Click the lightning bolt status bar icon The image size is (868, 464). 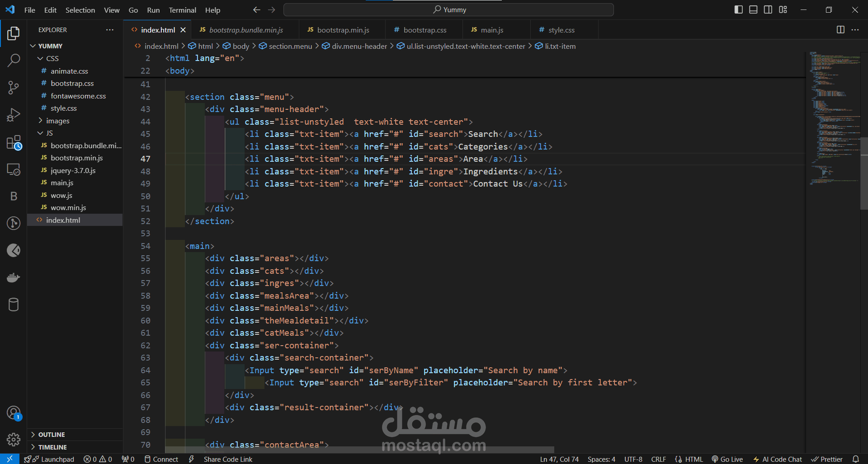tap(191, 459)
